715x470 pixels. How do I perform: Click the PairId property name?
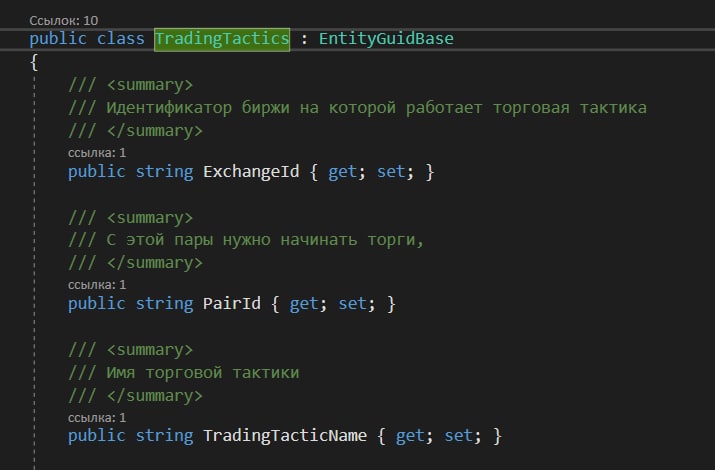232,304
